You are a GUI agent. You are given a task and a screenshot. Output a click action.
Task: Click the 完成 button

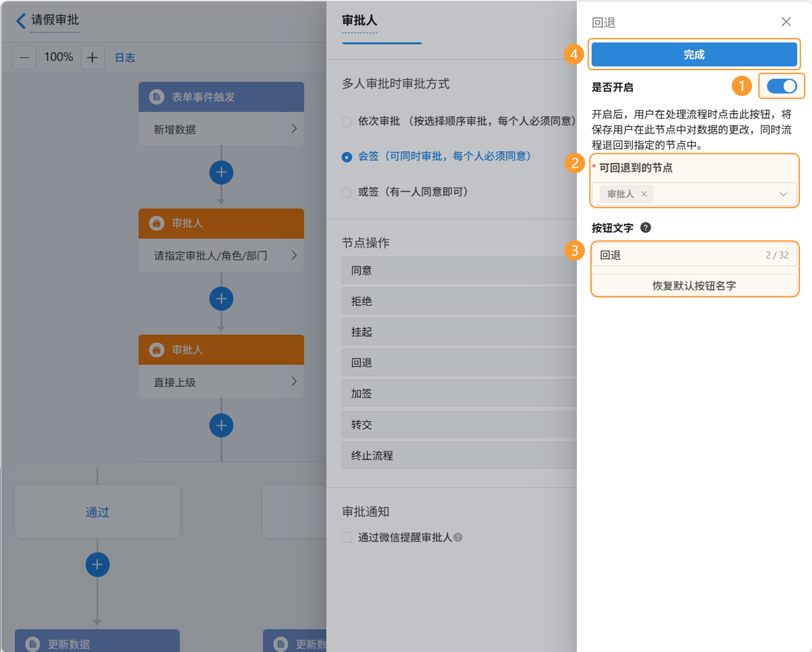(x=694, y=55)
